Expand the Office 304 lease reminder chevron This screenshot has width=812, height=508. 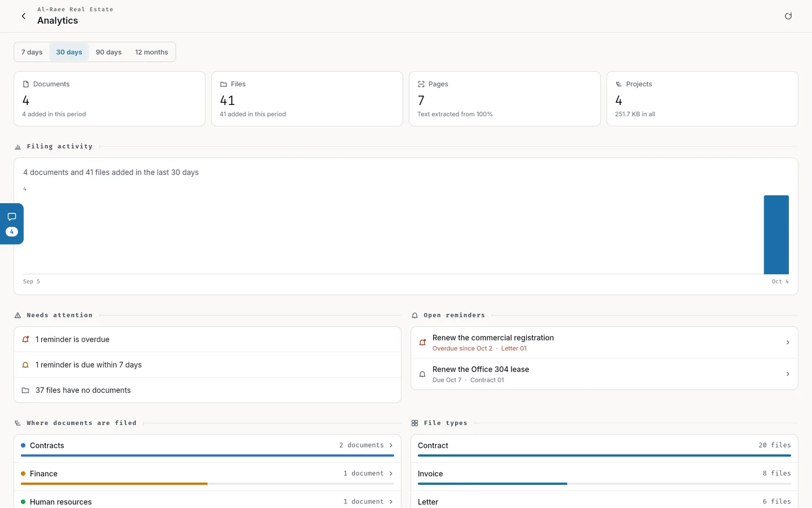coord(788,374)
